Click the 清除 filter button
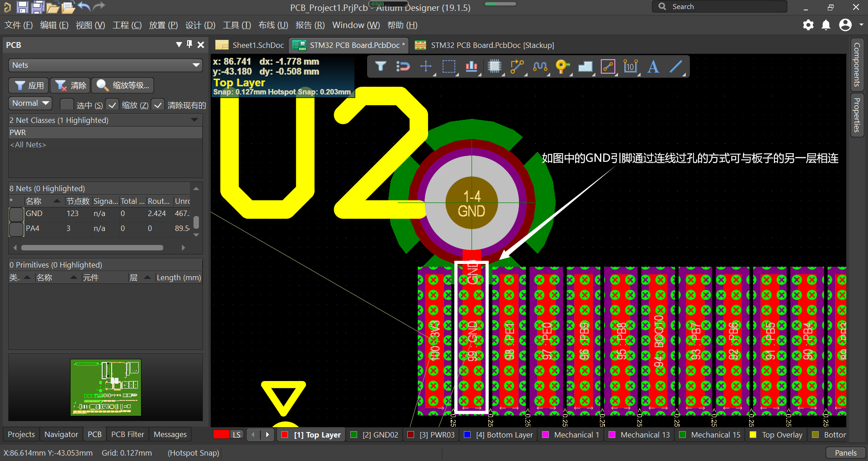 (x=70, y=85)
